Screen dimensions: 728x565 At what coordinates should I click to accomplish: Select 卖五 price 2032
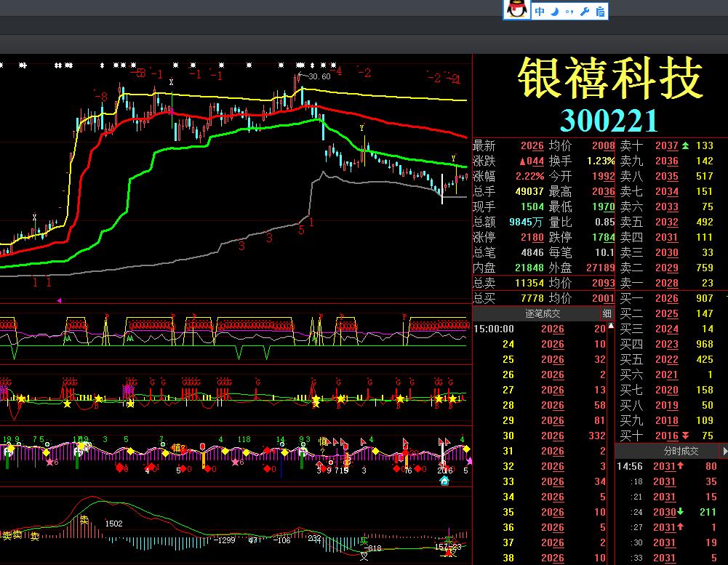point(667,223)
